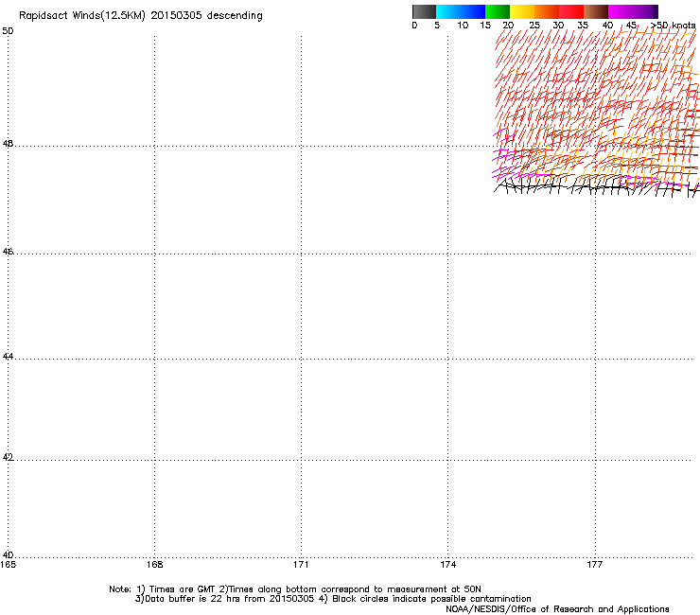Click longitude axis label '171'
The width and height of the screenshot is (700, 615).
pos(302,565)
